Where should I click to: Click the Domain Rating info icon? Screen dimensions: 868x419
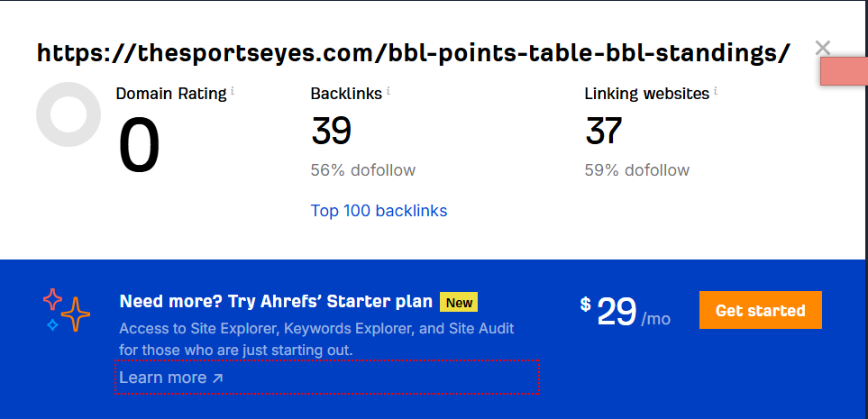tap(233, 91)
